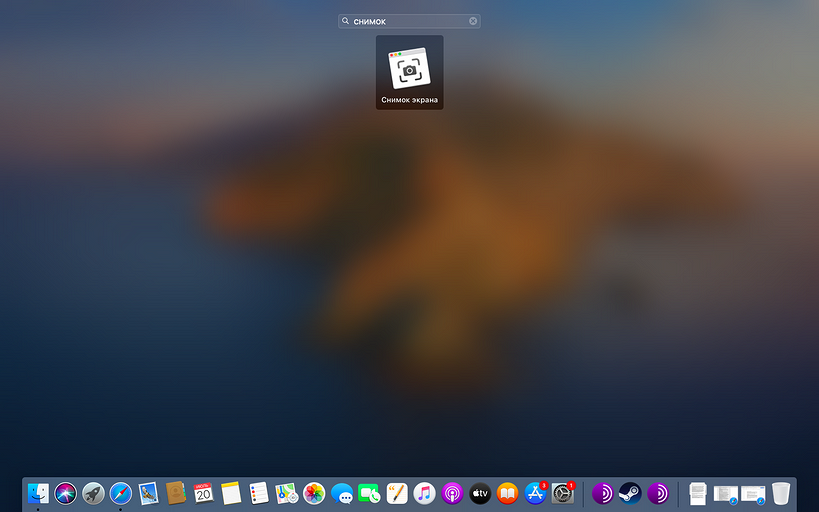Open the Calendar app in Dock
The width and height of the screenshot is (819, 512).
click(x=204, y=493)
